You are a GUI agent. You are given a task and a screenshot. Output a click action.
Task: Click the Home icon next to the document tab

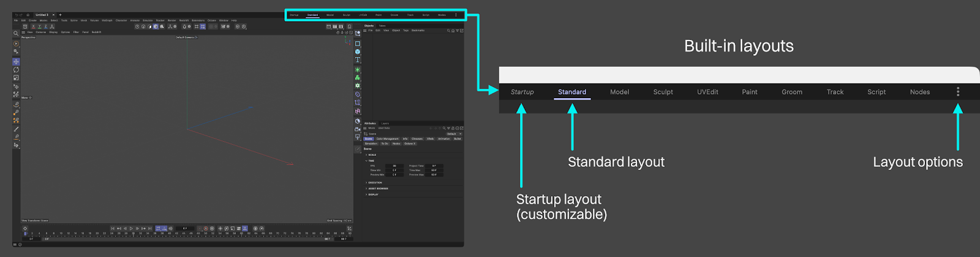click(28, 15)
